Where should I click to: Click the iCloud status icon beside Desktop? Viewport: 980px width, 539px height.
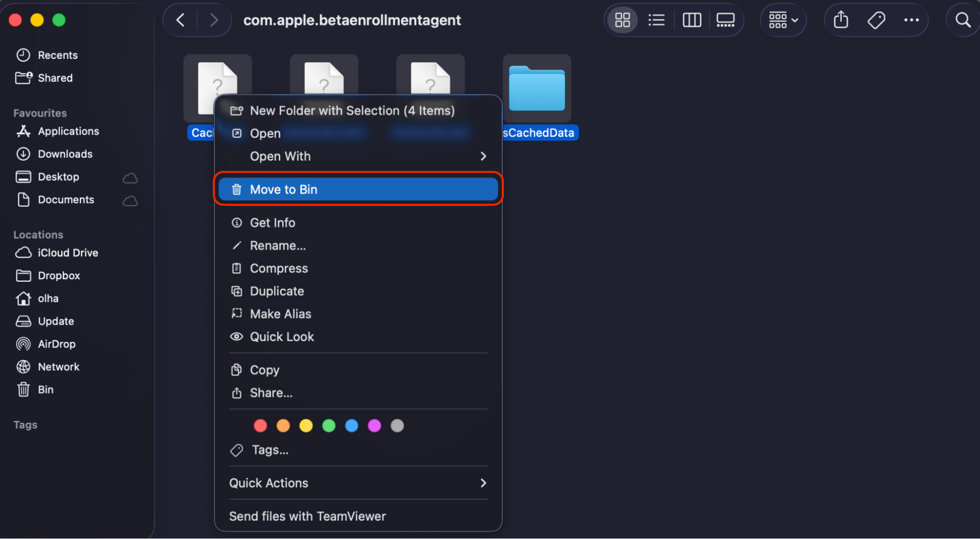point(130,178)
